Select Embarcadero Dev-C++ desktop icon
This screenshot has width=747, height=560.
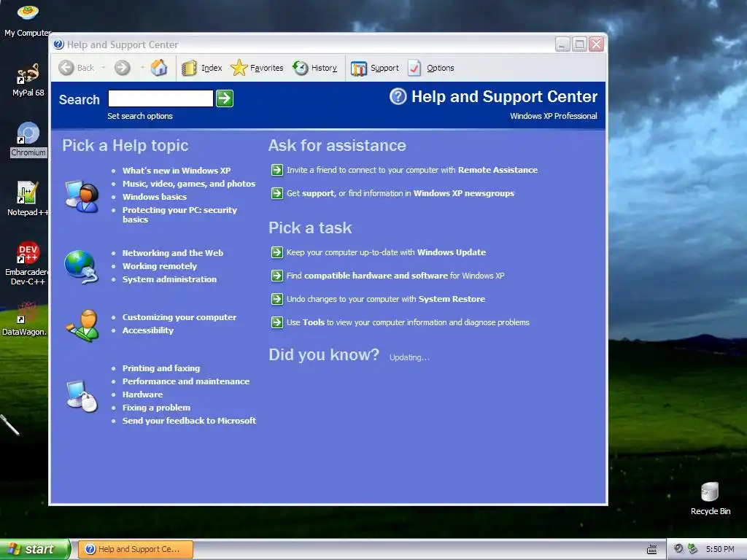(27, 263)
